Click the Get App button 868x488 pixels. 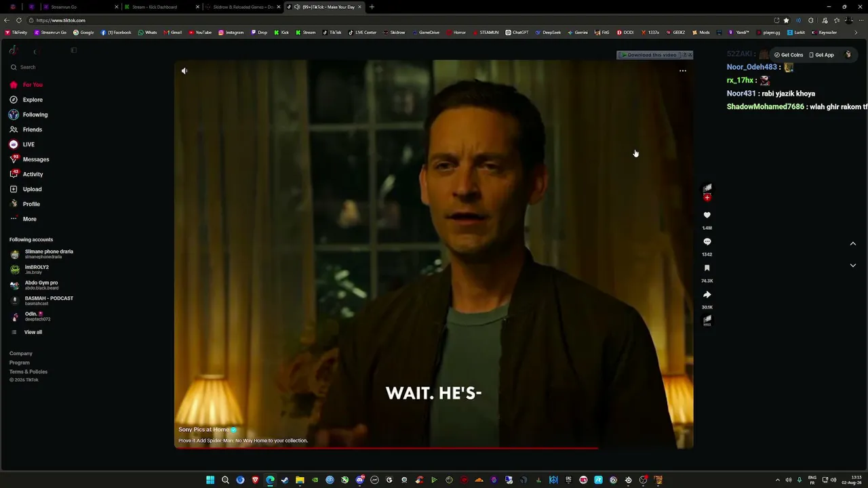tap(822, 55)
